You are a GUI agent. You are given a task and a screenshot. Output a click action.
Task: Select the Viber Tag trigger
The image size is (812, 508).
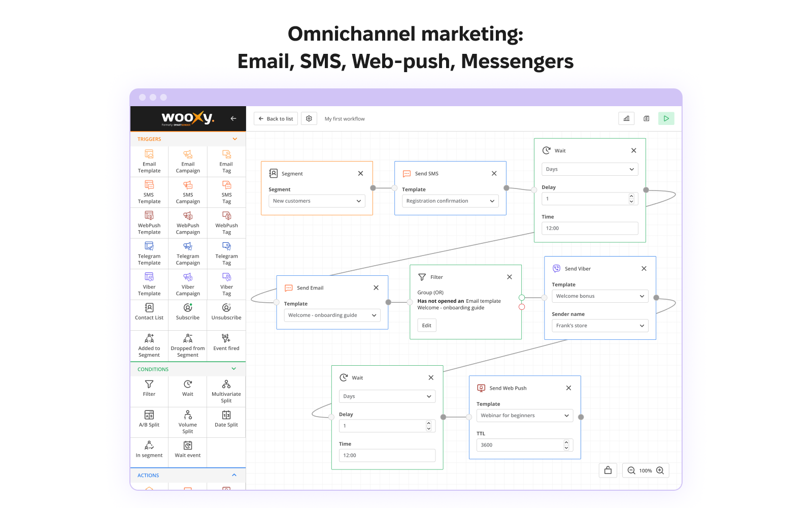pos(226,284)
